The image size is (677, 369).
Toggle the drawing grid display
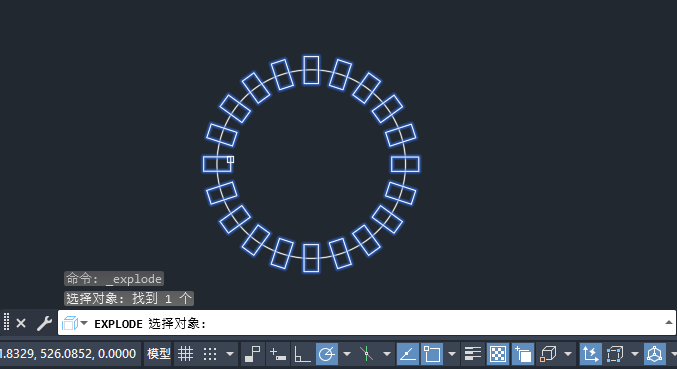[185, 354]
